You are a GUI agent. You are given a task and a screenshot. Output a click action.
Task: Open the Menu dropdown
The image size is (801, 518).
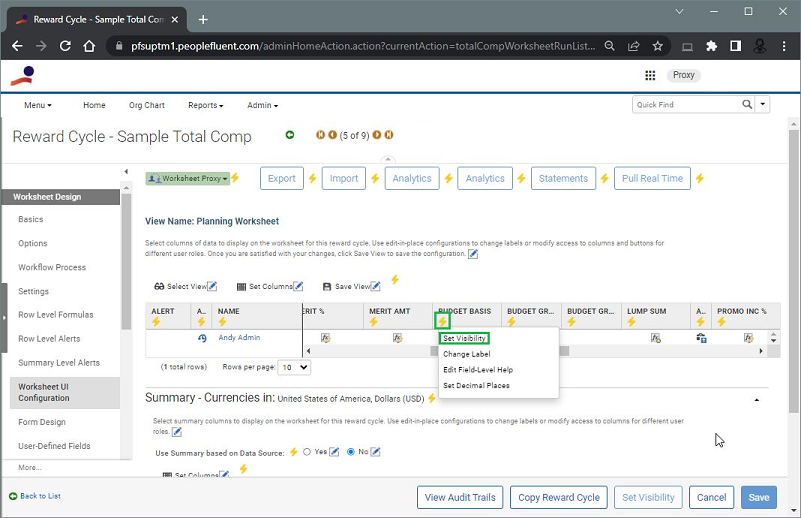(x=38, y=105)
